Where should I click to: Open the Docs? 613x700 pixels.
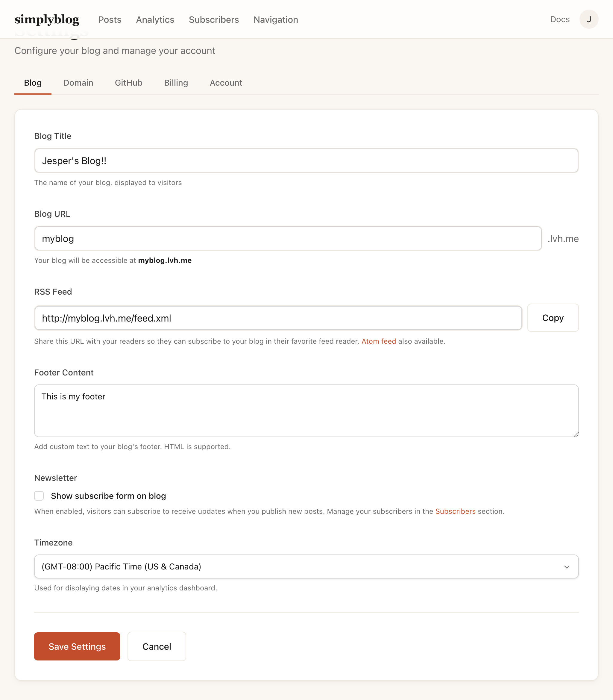(560, 19)
